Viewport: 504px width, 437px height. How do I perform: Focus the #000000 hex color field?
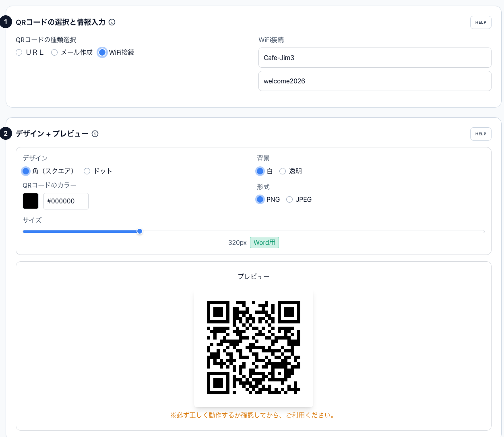(x=66, y=201)
